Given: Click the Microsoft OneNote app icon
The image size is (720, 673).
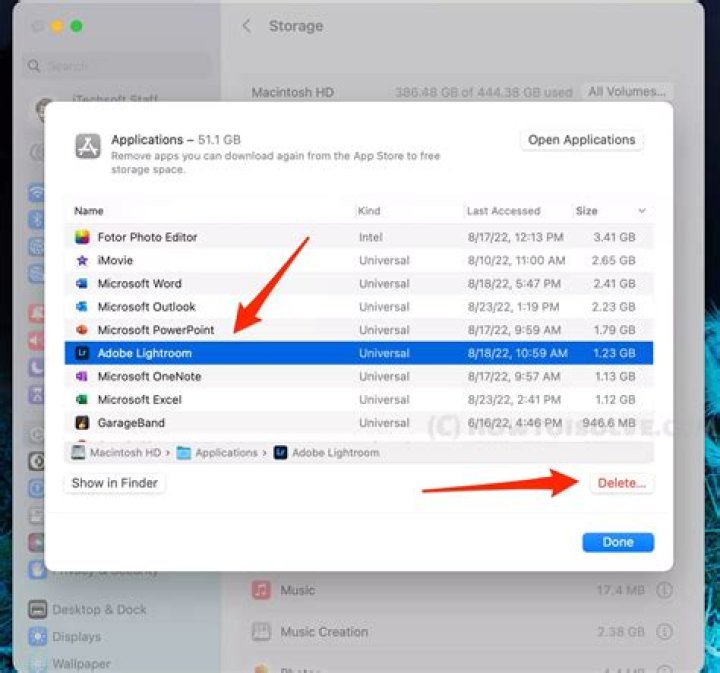Looking at the screenshot, I should pyautogui.click(x=82, y=376).
